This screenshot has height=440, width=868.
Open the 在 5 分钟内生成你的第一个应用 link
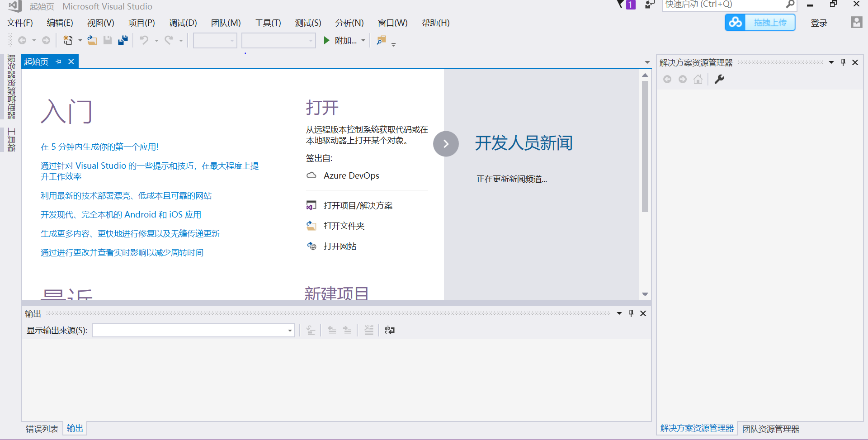tap(99, 147)
